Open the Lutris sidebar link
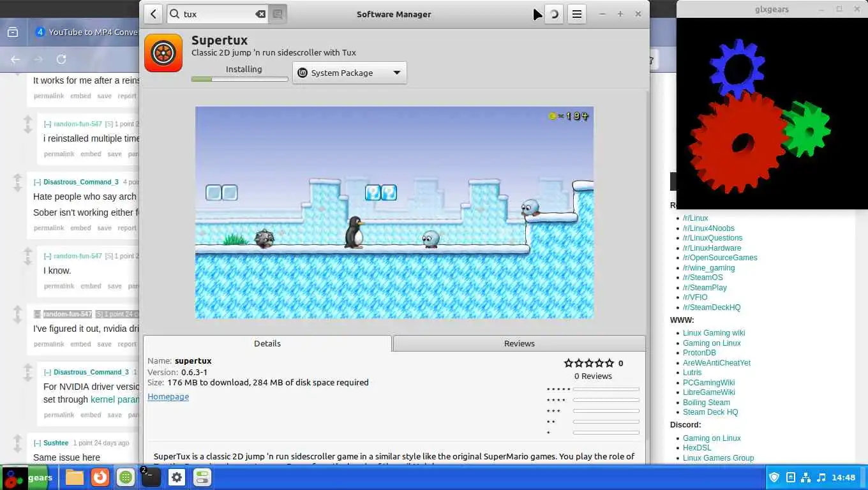Viewport: 868px width, 490px height. 692,373
